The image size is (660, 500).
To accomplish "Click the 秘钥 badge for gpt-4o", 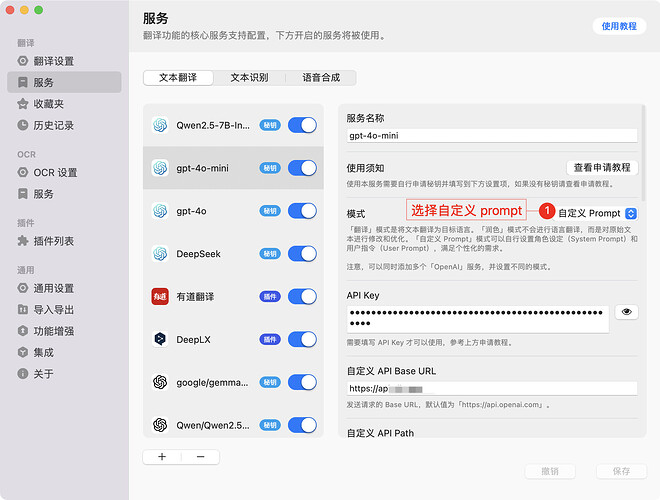I will coord(270,211).
